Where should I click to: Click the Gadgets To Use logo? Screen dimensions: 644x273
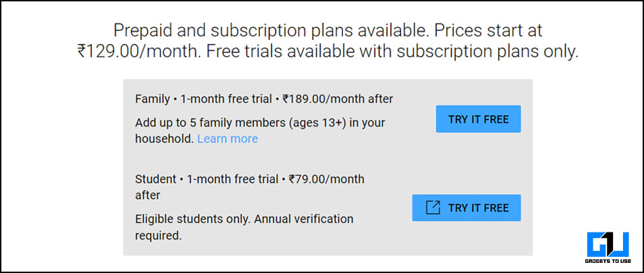tap(608, 245)
